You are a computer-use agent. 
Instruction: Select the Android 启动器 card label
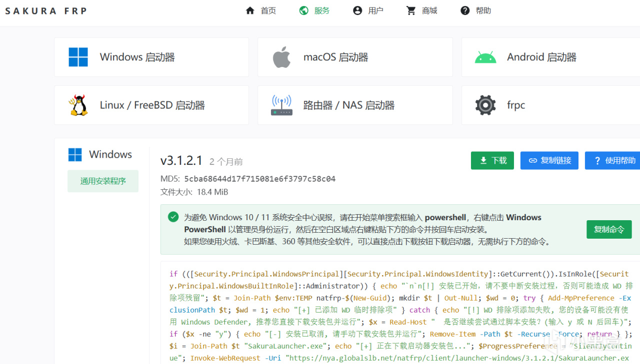[541, 57]
